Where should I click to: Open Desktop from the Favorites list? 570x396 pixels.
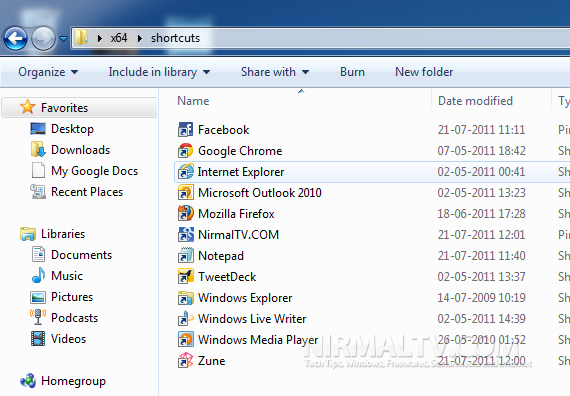coord(72,129)
